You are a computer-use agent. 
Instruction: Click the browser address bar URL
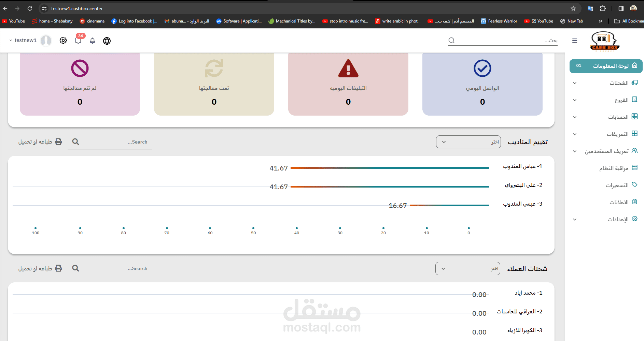(x=77, y=9)
